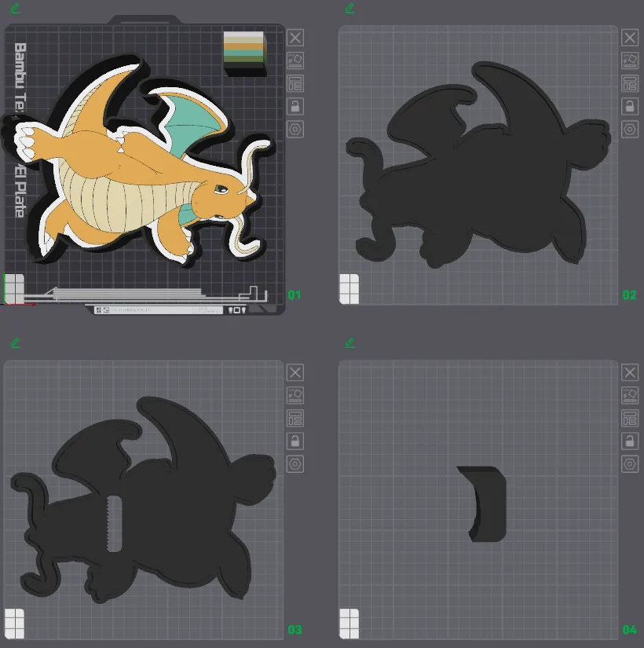Rename plate 04 using pencil icon
This screenshot has height=648, width=644.
349,343
